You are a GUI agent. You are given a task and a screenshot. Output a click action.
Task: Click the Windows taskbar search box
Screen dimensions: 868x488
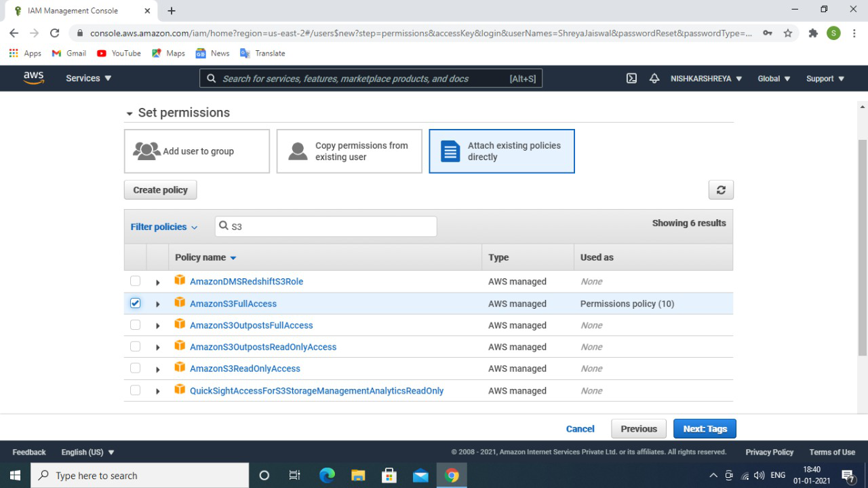(140, 475)
